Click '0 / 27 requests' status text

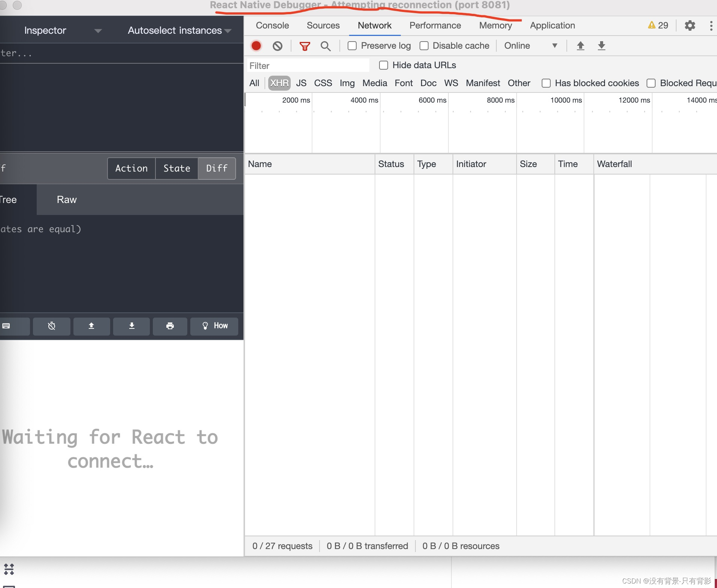click(282, 546)
